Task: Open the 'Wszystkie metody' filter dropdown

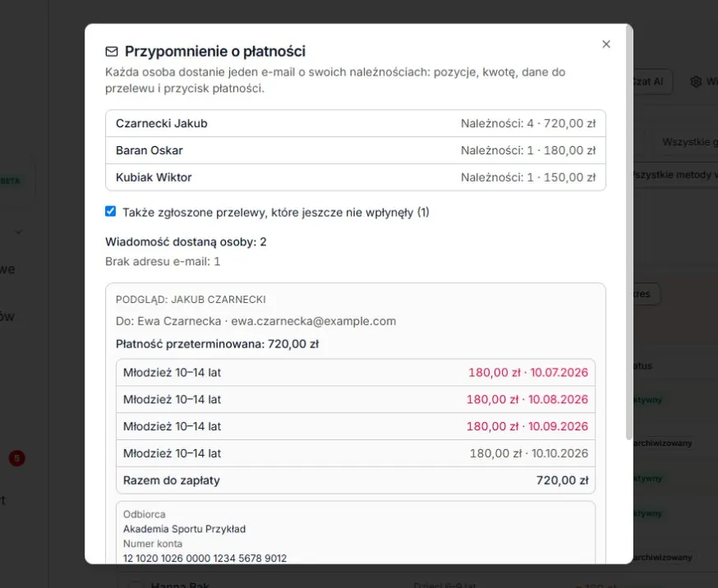Action: pyautogui.click(x=673, y=175)
